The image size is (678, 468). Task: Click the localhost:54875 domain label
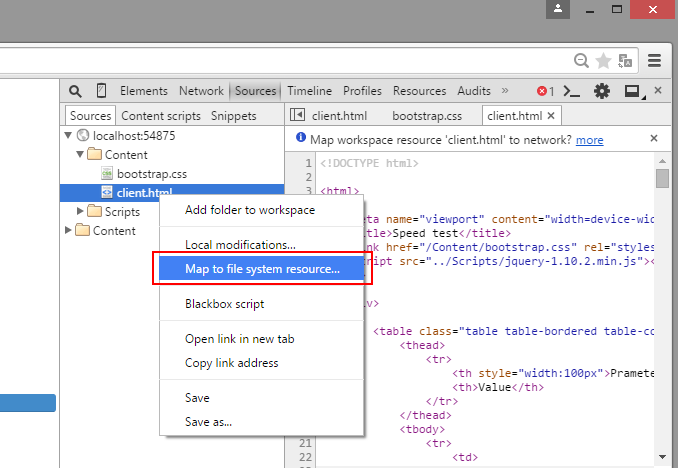(134, 136)
